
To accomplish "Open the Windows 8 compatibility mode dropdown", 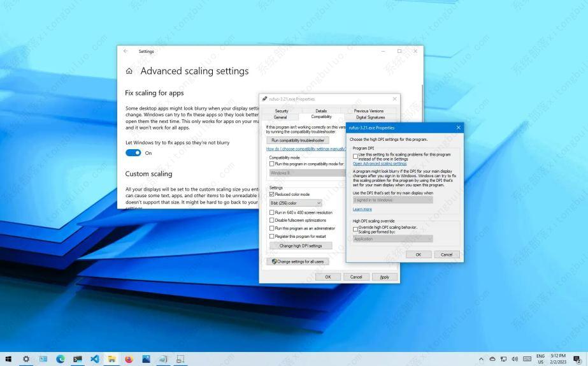I will point(307,173).
